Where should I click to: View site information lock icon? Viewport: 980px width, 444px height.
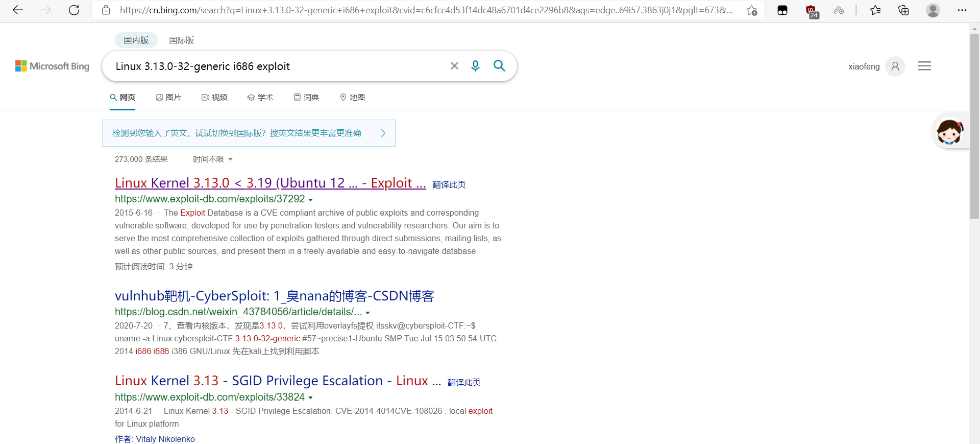(106, 10)
